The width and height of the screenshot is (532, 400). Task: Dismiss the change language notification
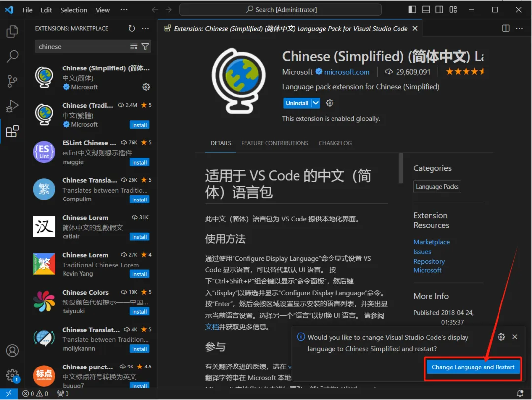[x=515, y=337]
